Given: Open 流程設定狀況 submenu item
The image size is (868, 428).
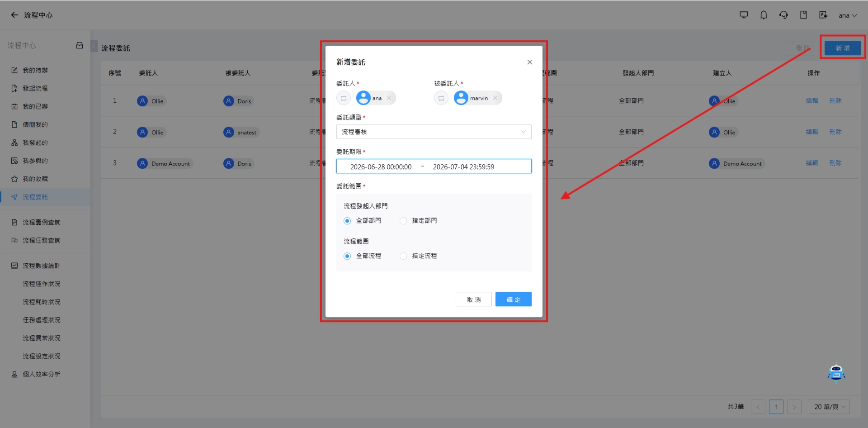Looking at the screenshot, I should click(42, 356).
